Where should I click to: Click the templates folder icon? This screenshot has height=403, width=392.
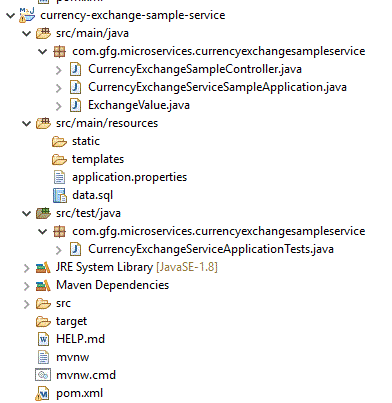(x=59, y=160)
